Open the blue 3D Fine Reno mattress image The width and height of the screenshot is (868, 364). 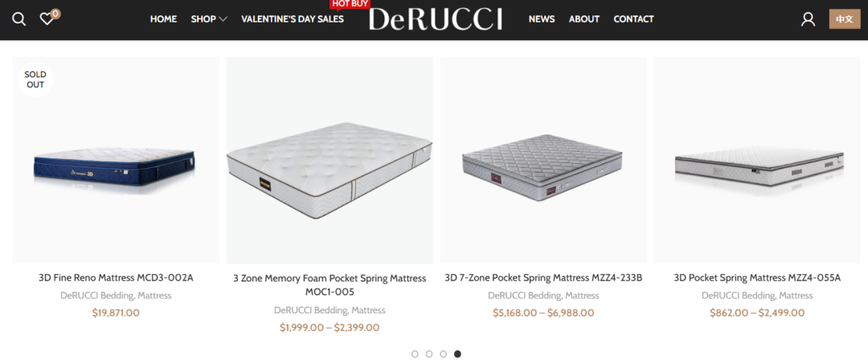[116, 160]
